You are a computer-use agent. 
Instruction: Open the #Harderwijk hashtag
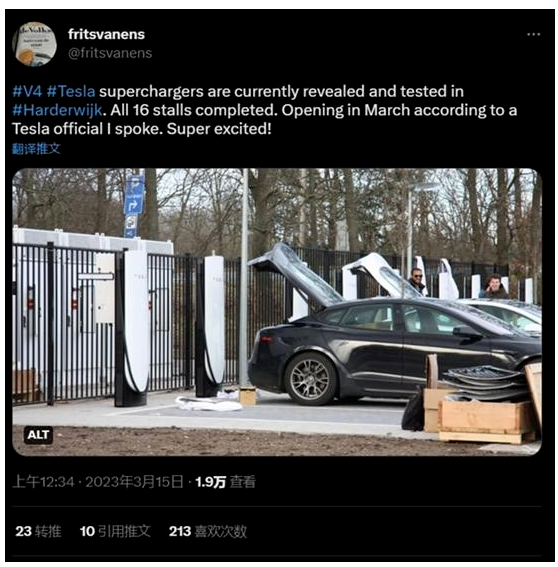click(x=57, y=110)
